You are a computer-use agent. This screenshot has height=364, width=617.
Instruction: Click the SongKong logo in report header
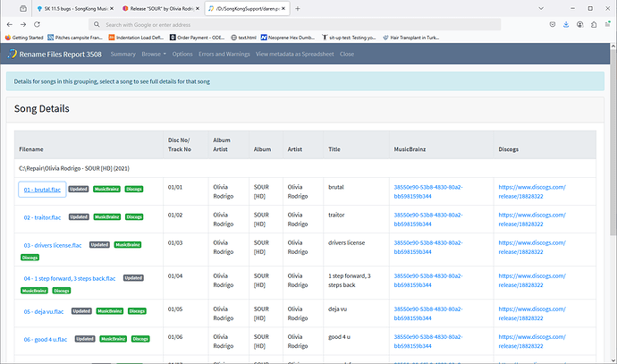point(13,54)
